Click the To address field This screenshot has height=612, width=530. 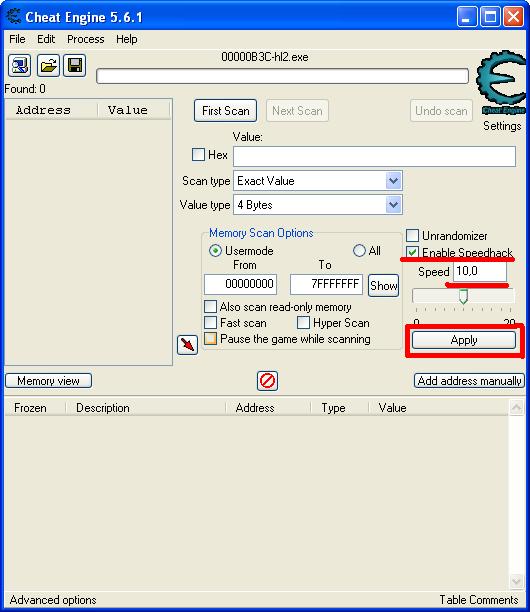[x=326, y=284]
